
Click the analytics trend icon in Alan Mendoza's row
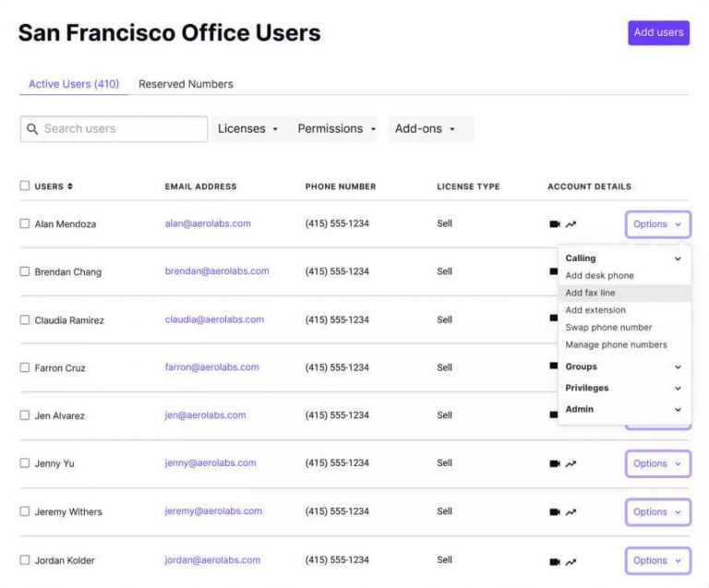571,224
